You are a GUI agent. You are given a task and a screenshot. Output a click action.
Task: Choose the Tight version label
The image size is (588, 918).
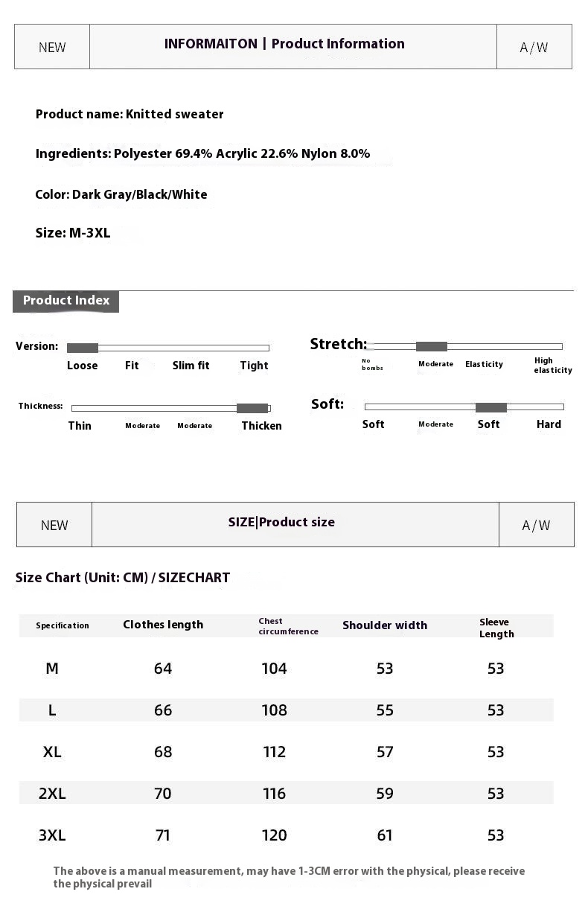[254, 366]
